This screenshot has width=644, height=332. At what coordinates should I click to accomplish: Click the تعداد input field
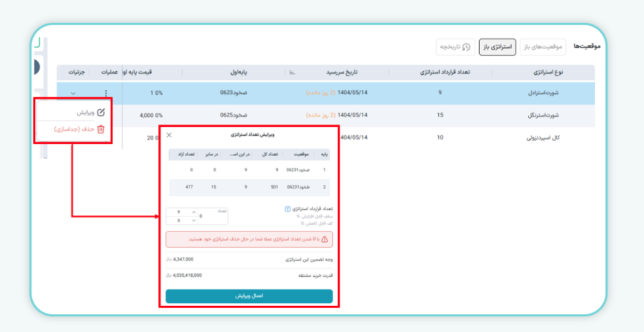point(213,216)
